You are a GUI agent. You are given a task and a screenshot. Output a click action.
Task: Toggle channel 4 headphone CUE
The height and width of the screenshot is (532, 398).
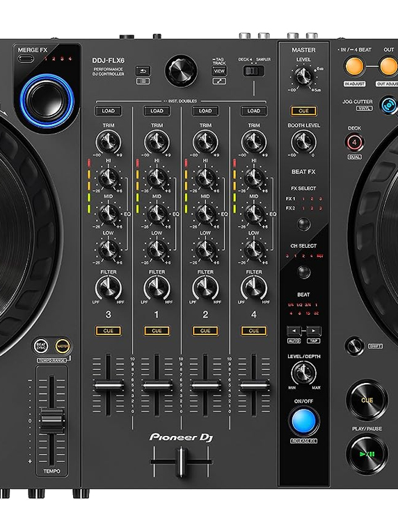point(253,331)
